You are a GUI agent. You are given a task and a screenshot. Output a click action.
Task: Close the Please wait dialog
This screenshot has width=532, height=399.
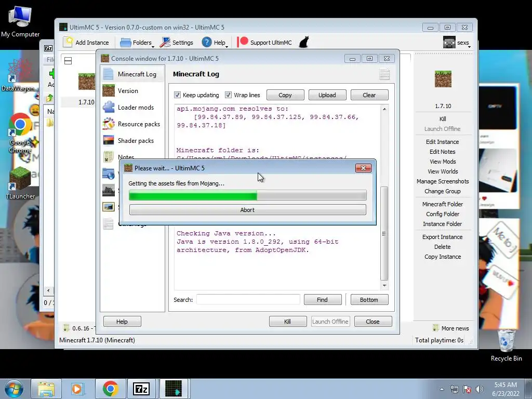[x=363, y=168]
